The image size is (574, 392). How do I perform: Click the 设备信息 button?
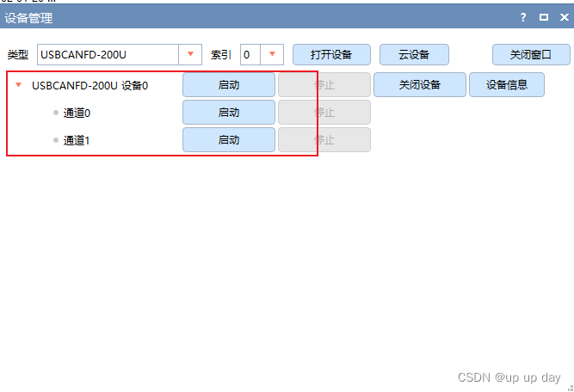pos(507,85)
